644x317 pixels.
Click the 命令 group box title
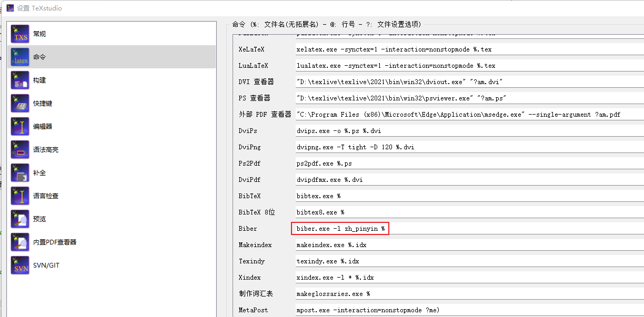[326, 24]
